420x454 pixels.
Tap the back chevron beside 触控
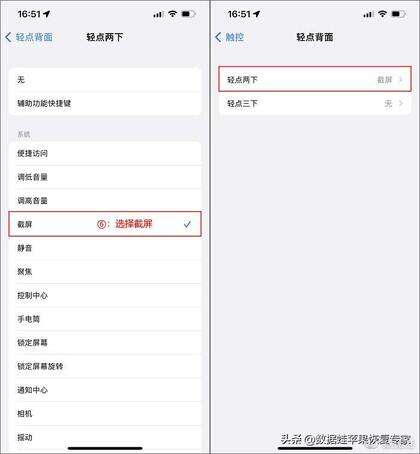[218, 37]
